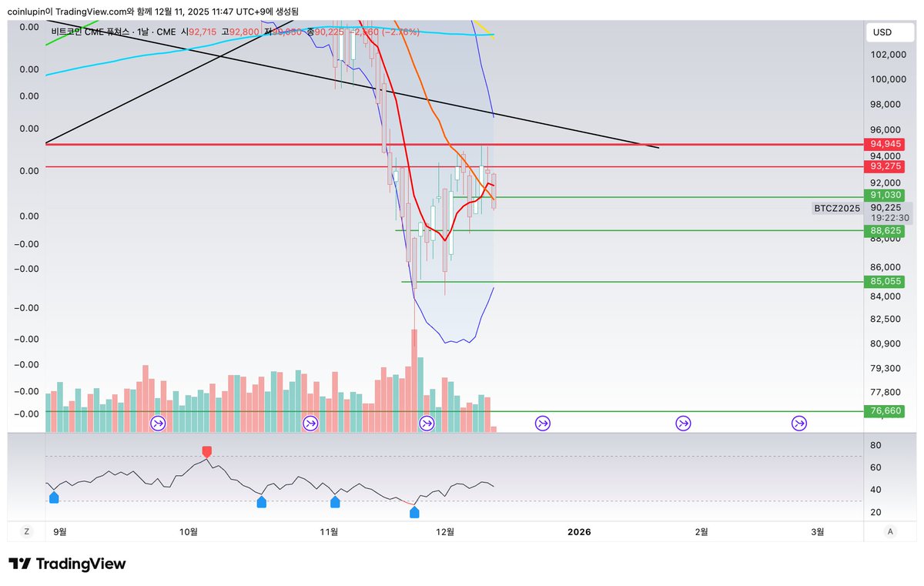Click the purple event marker between 10월 and 11월

(310, 423)
